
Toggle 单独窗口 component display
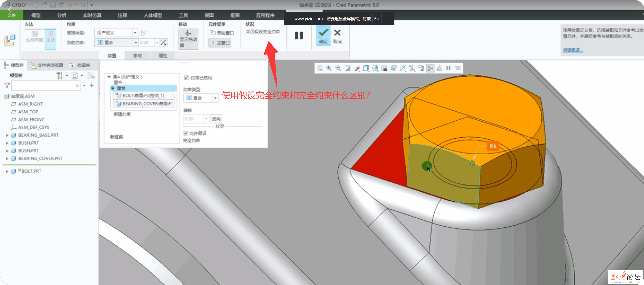222,33
